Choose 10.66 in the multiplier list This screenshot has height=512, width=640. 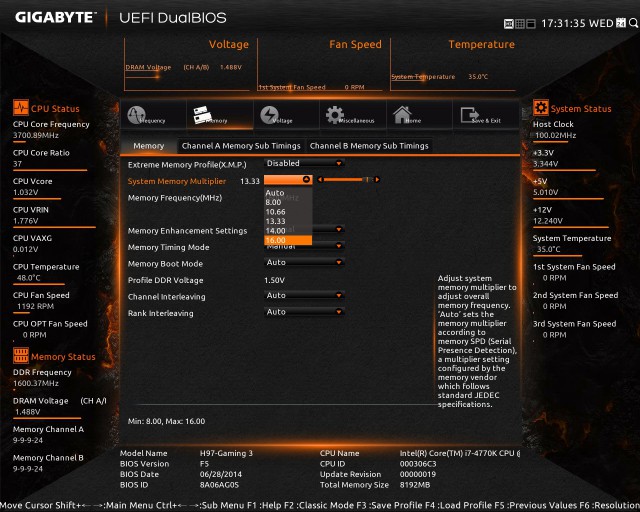pyautogui.click(x=288, y=212)
